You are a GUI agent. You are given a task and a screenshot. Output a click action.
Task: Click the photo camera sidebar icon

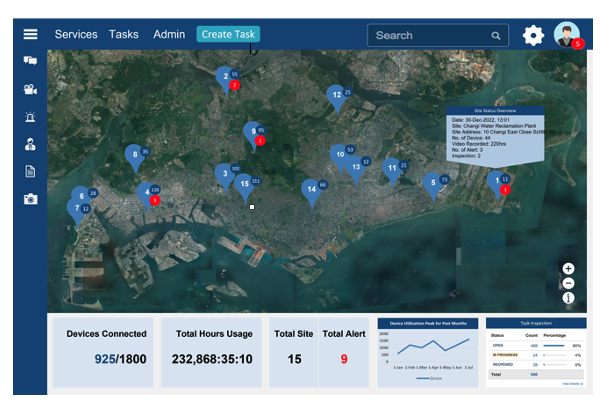(31, 199)
